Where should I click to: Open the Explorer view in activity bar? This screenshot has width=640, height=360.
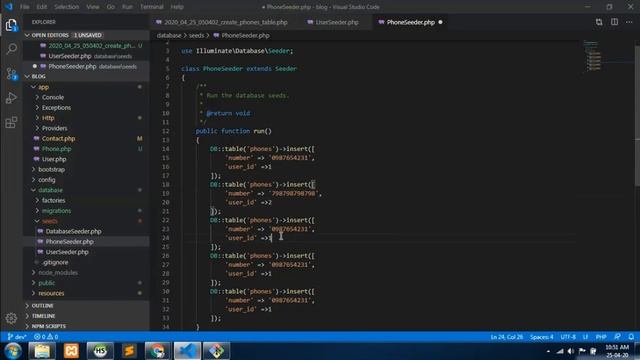pos(11,25)
